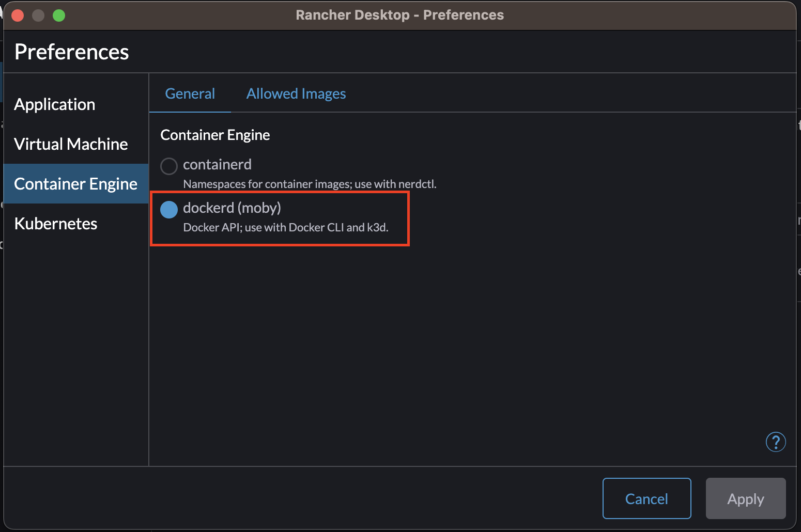The width and height of the screenshot is (801, 532).
Task: Click the Cancel button
Action: [646, 498]
